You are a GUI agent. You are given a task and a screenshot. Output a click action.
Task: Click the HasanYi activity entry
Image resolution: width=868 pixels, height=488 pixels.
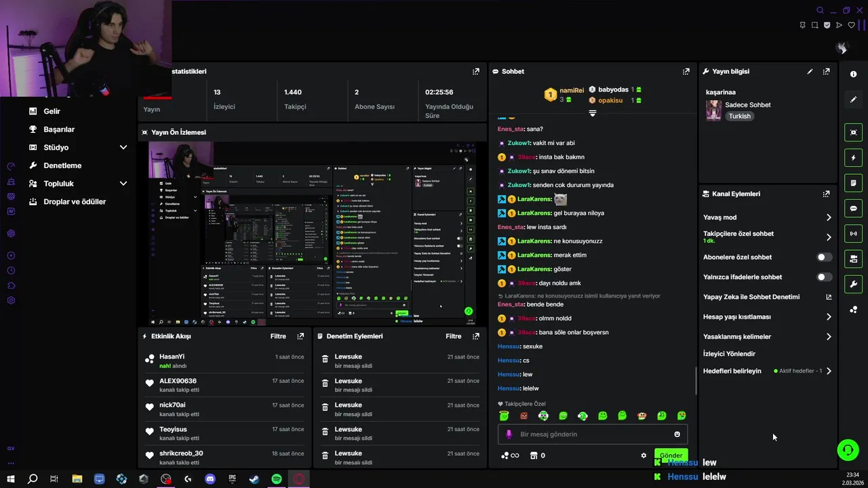[x=224, y=361]
